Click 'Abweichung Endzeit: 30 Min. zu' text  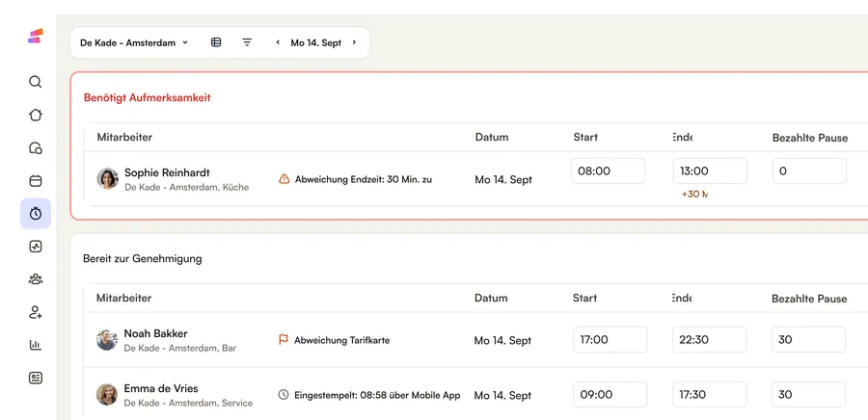coord(364,179)
